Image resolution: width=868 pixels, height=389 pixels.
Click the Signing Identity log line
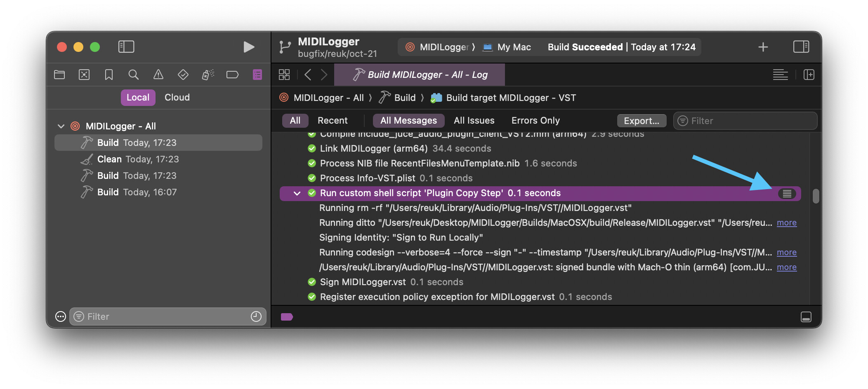pyautogui.click(x=401, y=238)
